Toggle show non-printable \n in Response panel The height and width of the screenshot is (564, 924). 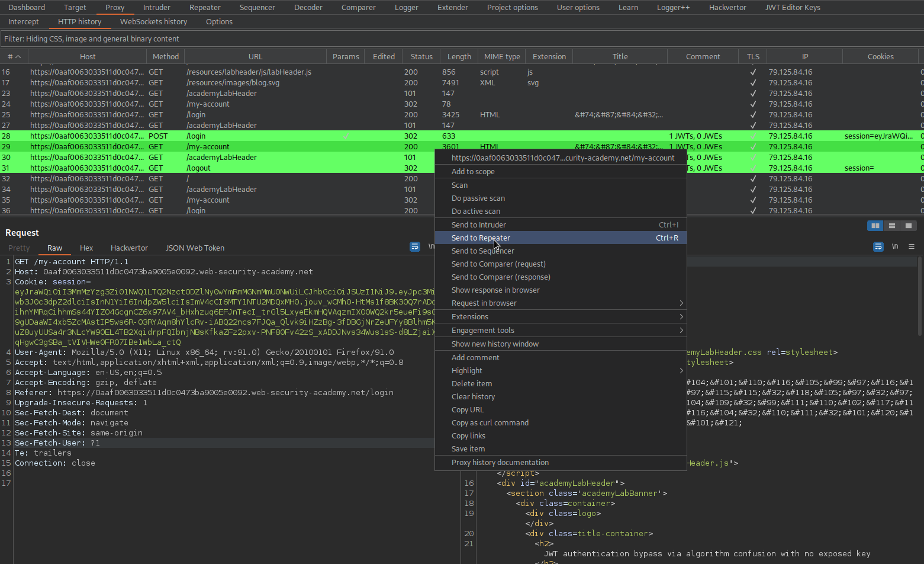click(x=895, y=246)
